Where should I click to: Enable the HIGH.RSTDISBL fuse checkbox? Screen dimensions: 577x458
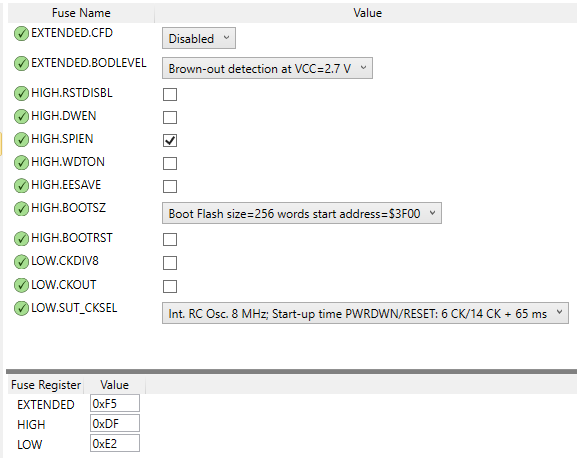tap(170, 94)
